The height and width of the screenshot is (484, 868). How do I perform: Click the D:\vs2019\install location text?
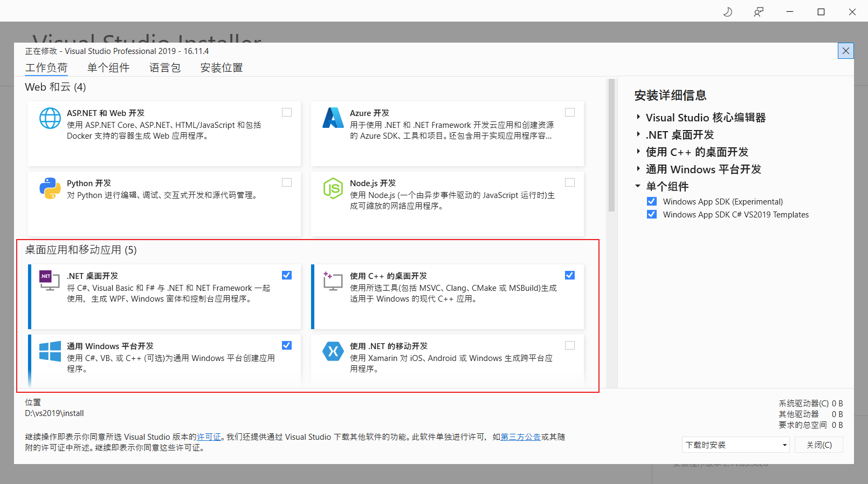coord(54,413)
